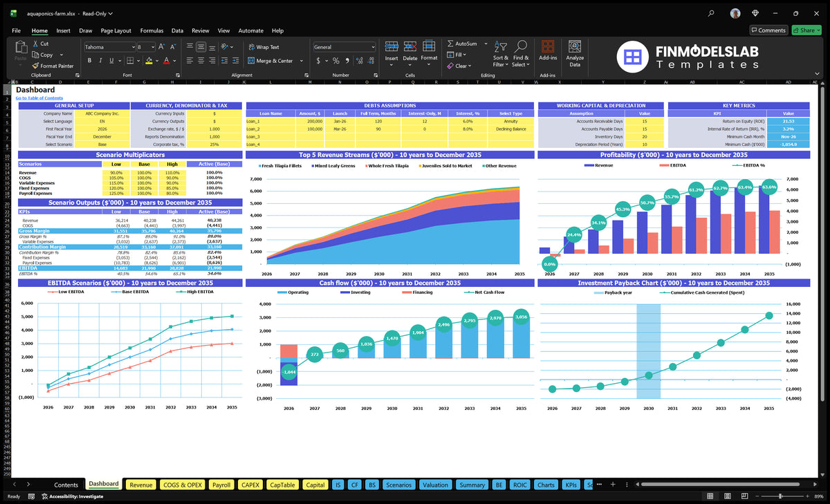Open Find & Select
Image resolution: width=830 pixels, height=504 pixels.
click(x=521, y=53)
